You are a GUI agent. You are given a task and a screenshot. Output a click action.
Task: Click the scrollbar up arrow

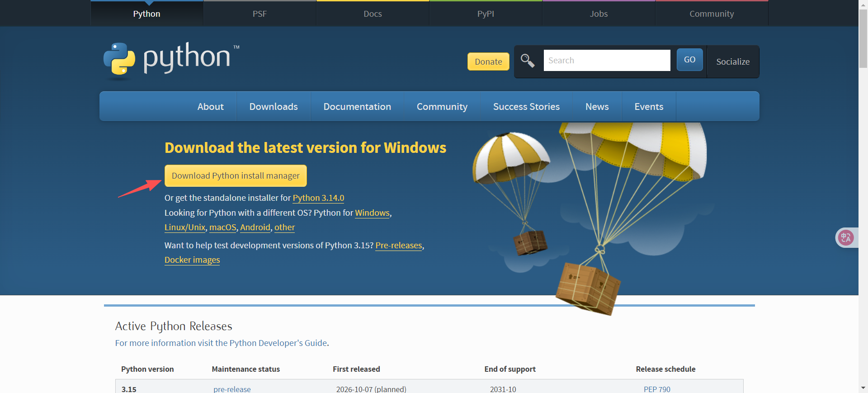click(x=863, y=4)
